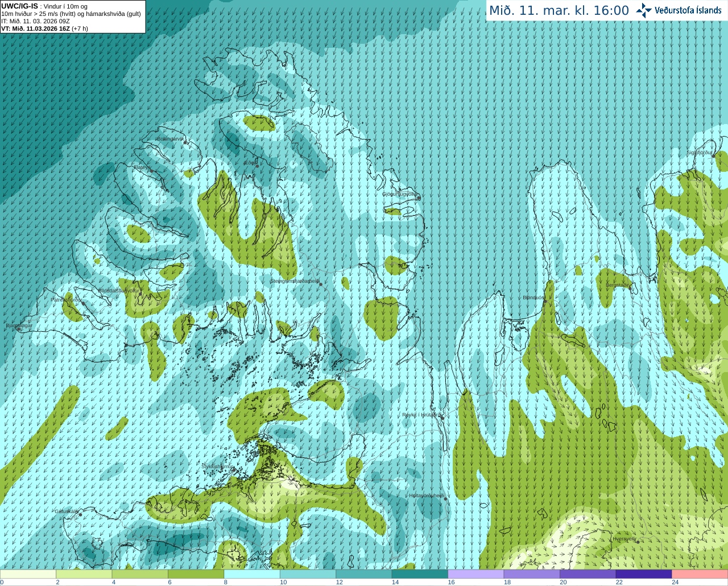The height and width of the screenshot is (586, 728).
Task: Click the above 24 m/s pink legend swatch
Action: tap(700, 574)
